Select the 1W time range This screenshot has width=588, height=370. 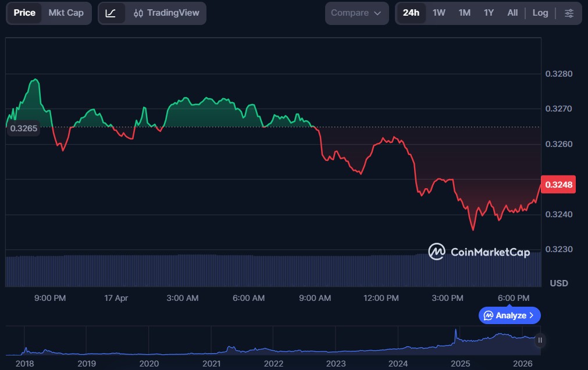tap(439, 13)
